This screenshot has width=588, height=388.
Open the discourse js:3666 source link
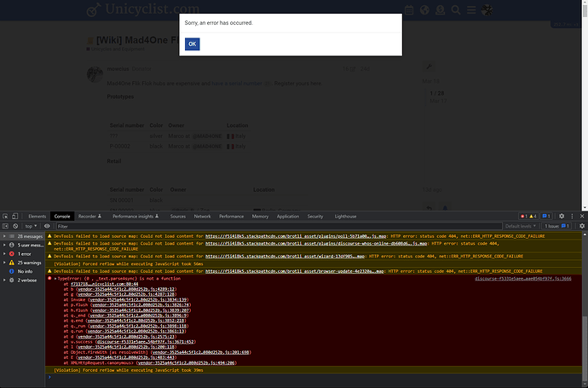point(522,279)
